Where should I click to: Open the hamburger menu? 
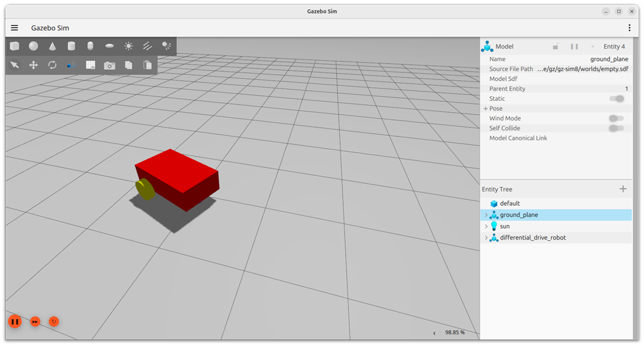(14, 28)
